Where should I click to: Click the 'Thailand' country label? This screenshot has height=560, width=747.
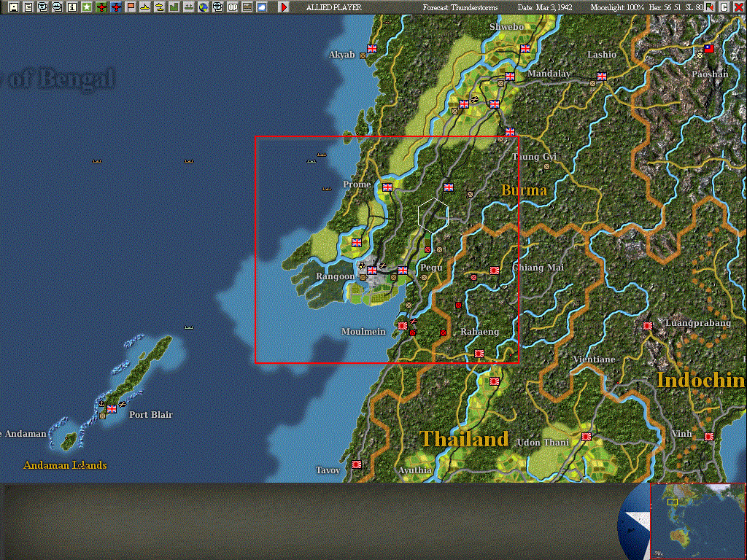tap(464, 439)
